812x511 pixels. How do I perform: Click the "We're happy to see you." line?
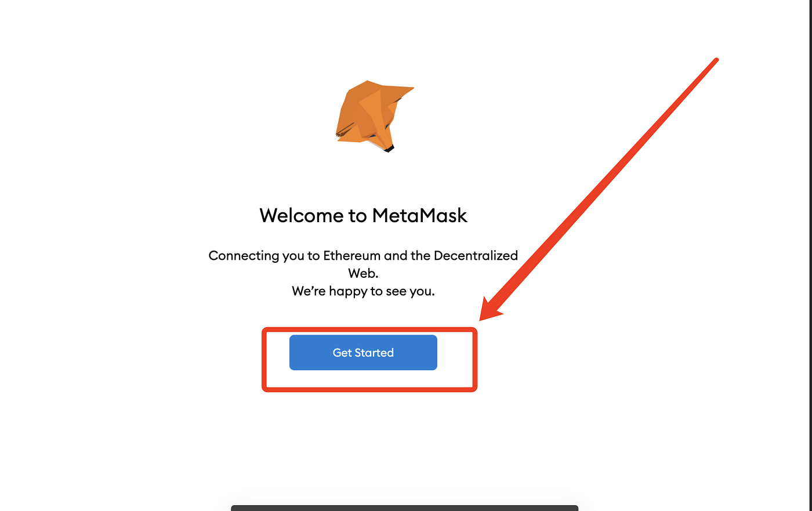click(363, 291)
